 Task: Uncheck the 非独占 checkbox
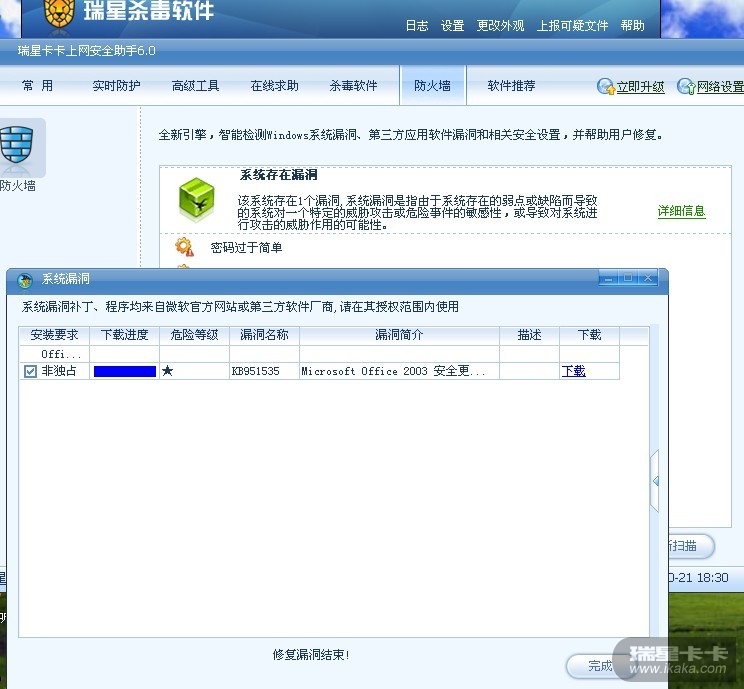point(30,371)
